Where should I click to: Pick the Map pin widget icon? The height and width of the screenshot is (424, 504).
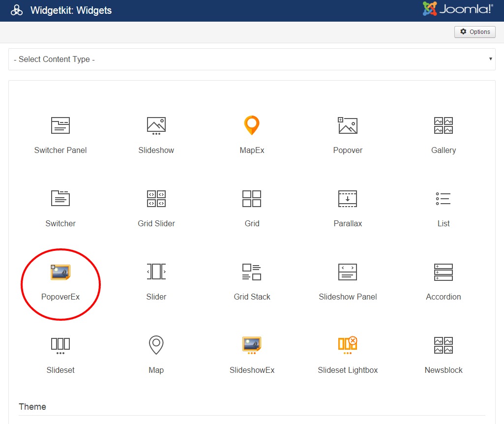tap(156, 345)
